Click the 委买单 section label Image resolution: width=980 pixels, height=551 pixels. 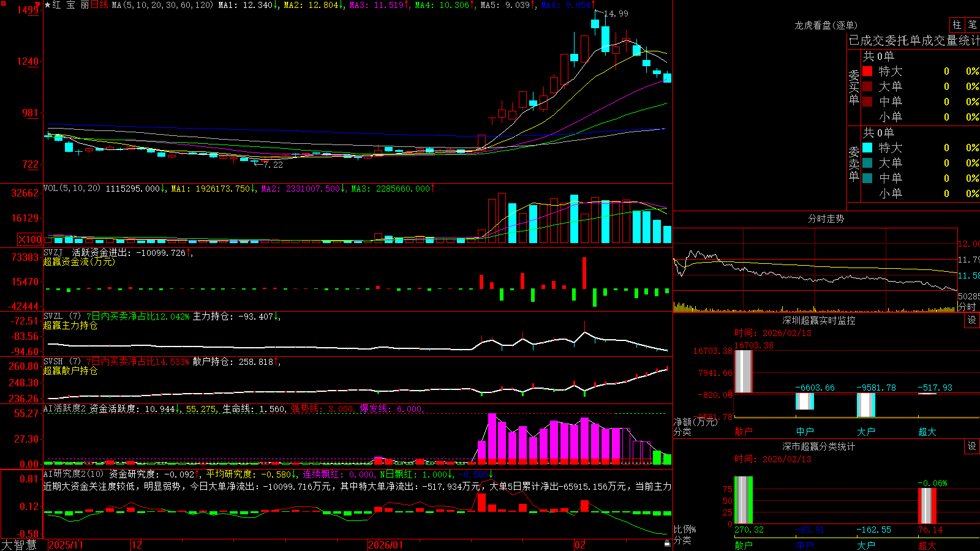coord(854,88)
